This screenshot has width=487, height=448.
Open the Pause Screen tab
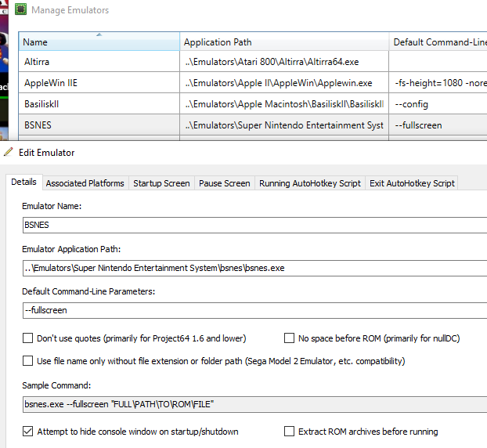225,183
